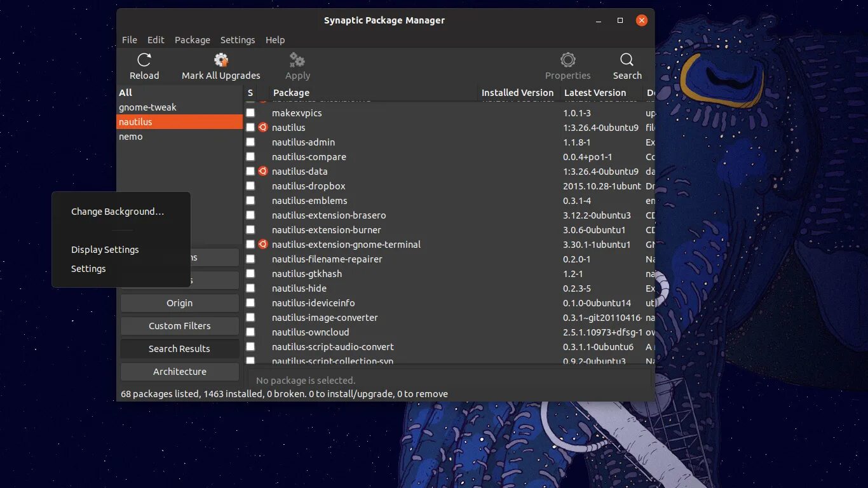Mark the nautilus-owncloud checkbox
Viewport: 868px width, 488px height.
click(250, 332)
